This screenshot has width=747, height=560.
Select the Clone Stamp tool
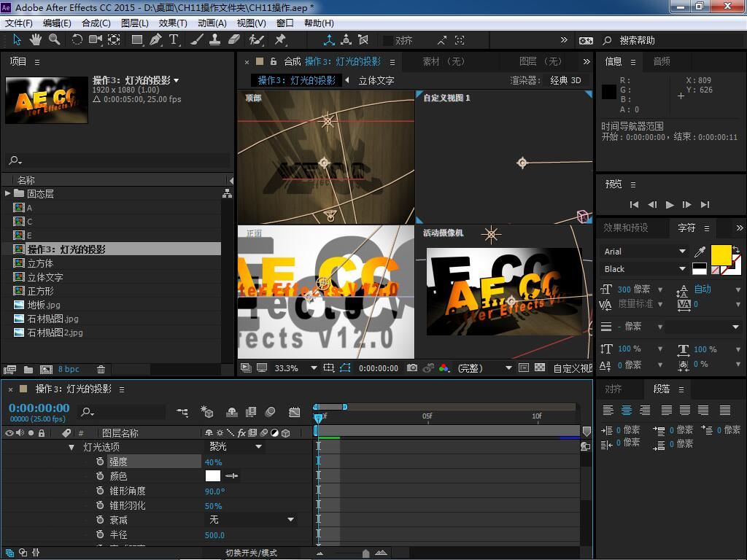(215, 40)
